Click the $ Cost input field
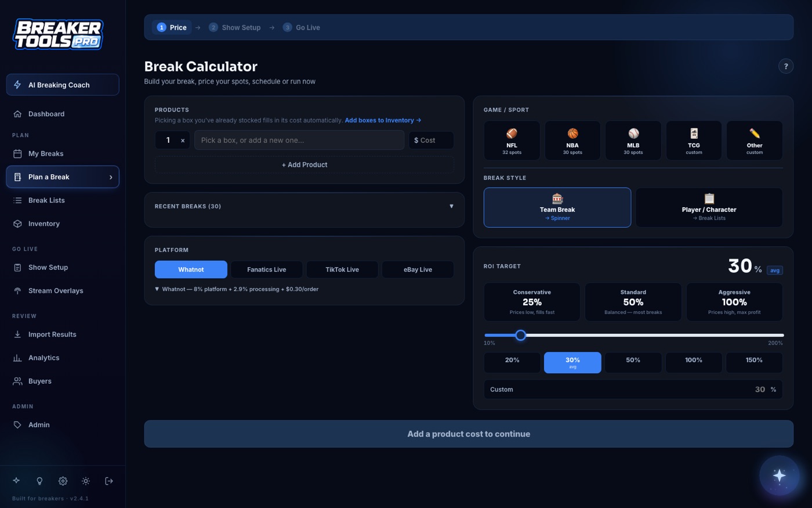 [x=432, y=140]
